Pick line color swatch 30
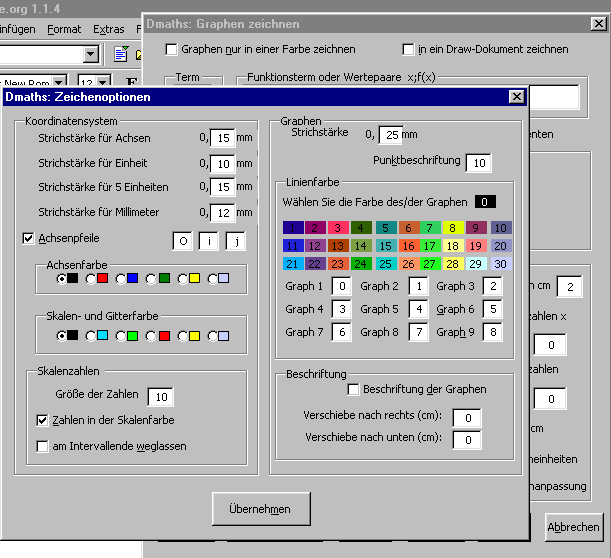 pos(501,264)
